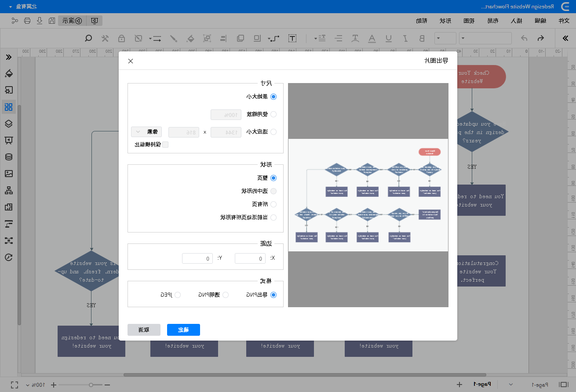This screenshot has width=576, height=392.
Task: Click the align shapes icon
Action: [224, 38]
